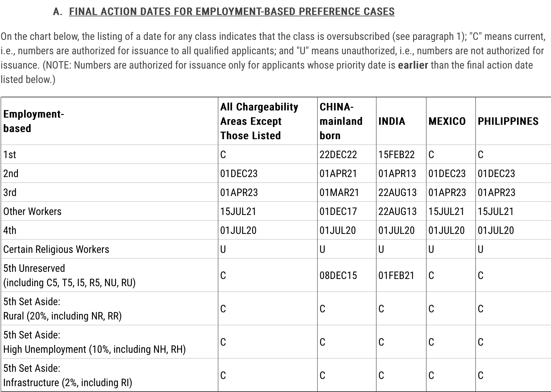Click the 15FEB22 date for India
Screen dimensions: 551x392
click(396, 155)
